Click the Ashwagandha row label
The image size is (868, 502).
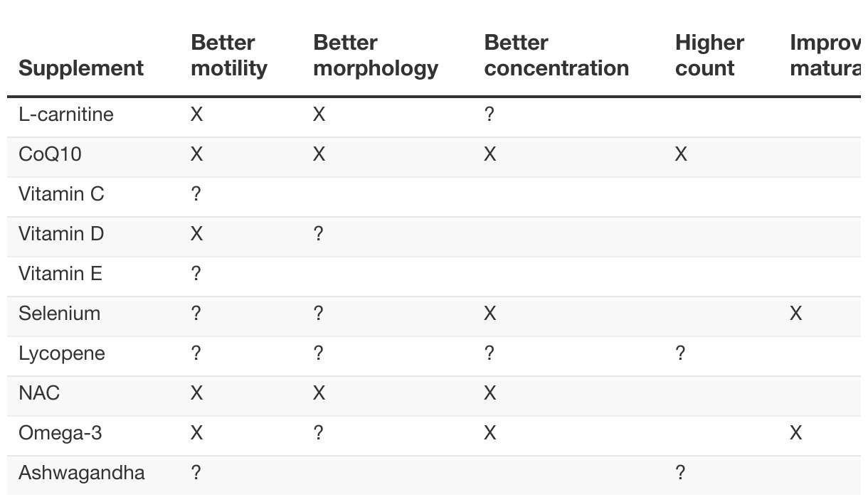(82, 473)
